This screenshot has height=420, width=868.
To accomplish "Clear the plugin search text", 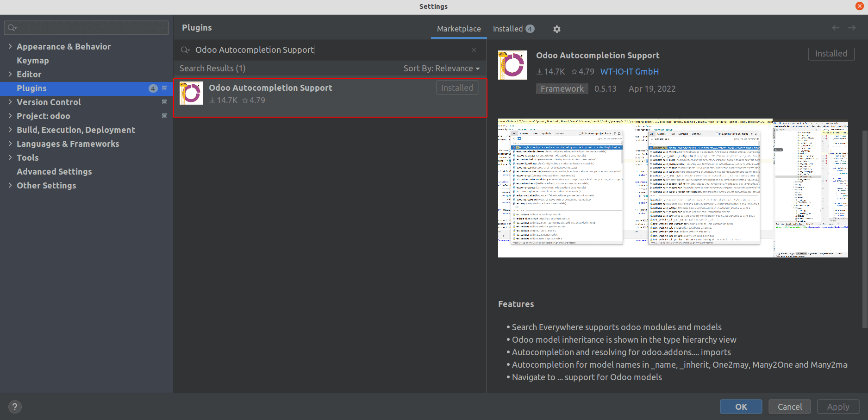I will click(474, 50).
